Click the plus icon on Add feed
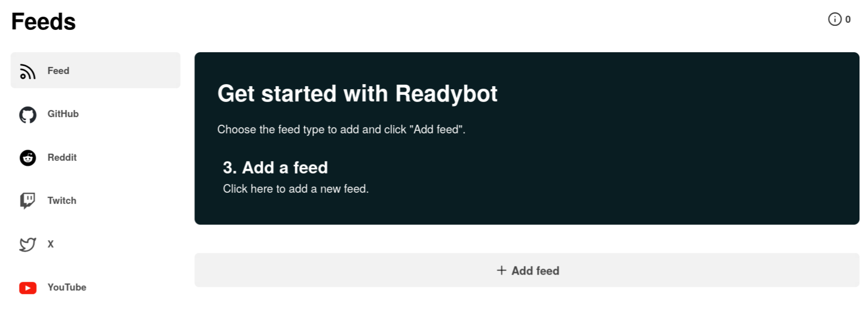This screenshot has width=868, height=309. click(x=500, y=270)
